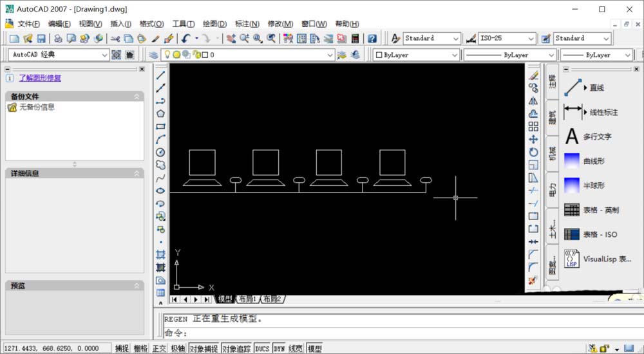Pick the multiline text tool 多行文字
The height and width of the screenshot is (354, 644).
[596, 136]
